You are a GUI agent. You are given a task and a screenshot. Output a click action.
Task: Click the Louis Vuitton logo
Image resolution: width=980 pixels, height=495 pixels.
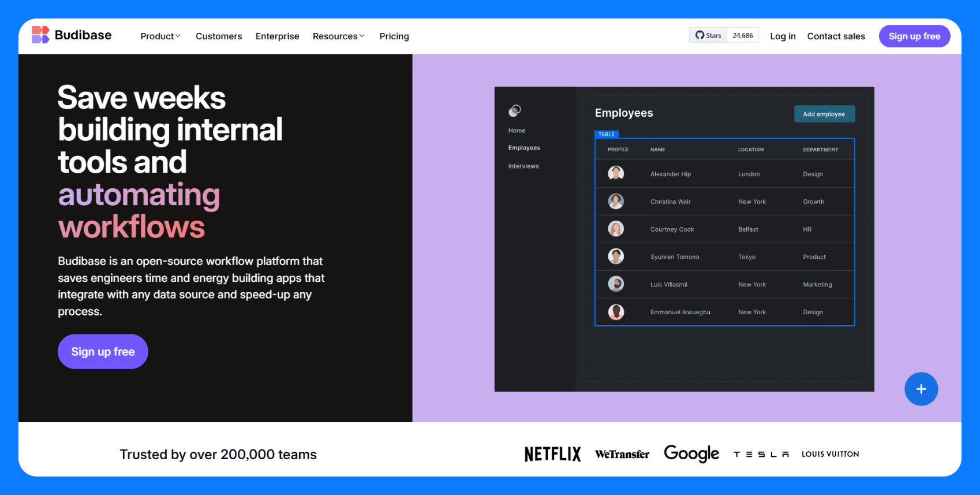pyautogui.click(x=830, y=454)
